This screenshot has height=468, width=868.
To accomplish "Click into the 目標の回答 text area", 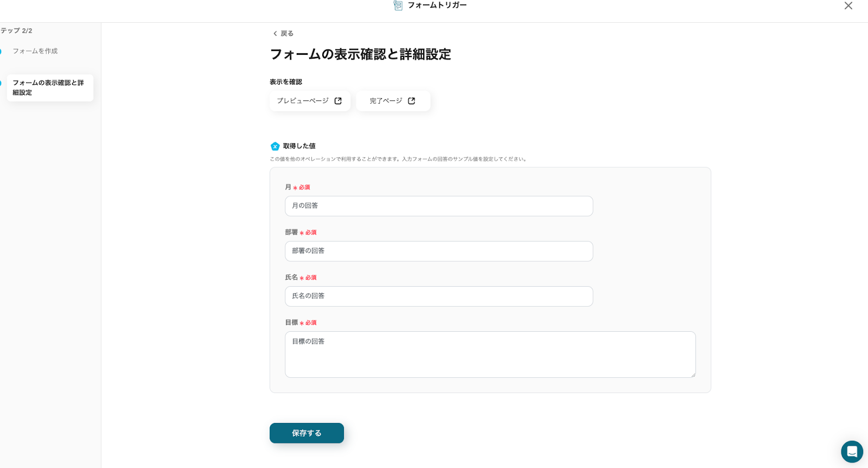I will click(x=490, y=355).
